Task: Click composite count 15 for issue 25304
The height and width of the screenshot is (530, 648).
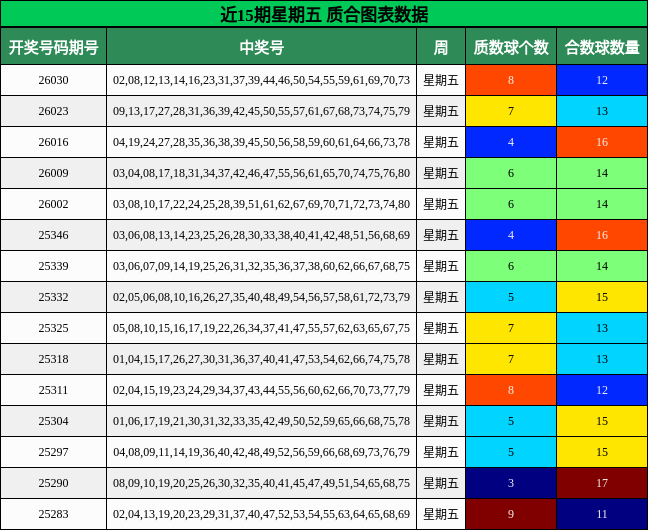Action: [x=602, y=421]
